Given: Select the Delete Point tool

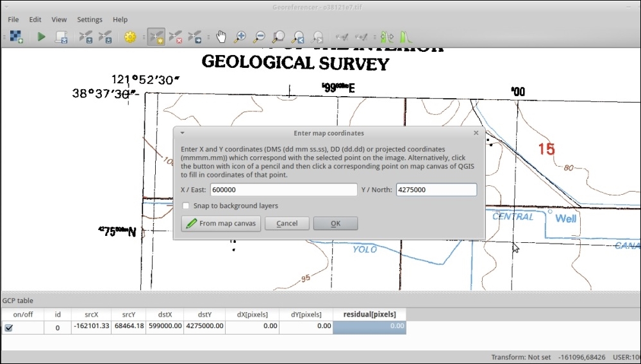Looking at the screenshot, I should (x=176, y=37).
